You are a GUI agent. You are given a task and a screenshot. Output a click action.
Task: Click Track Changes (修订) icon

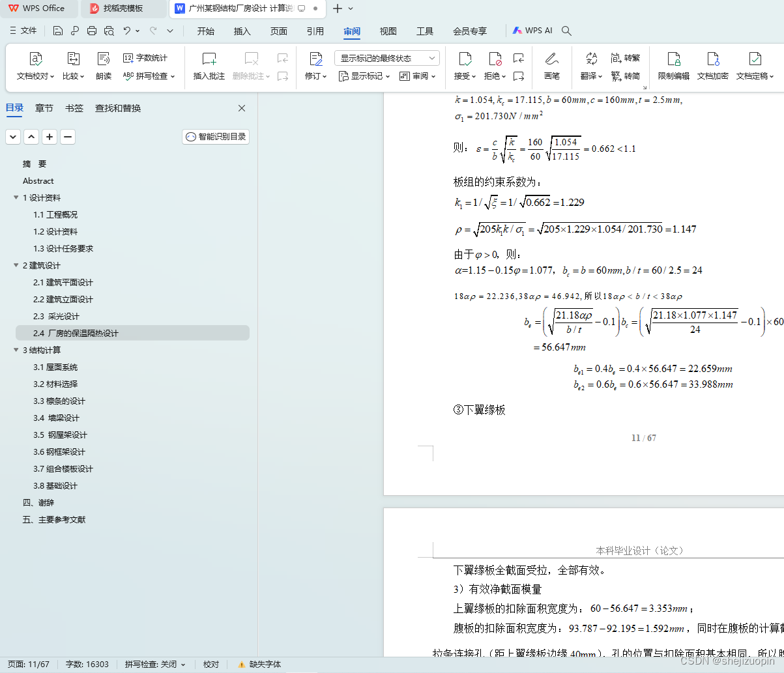click(x=316, y=59)
